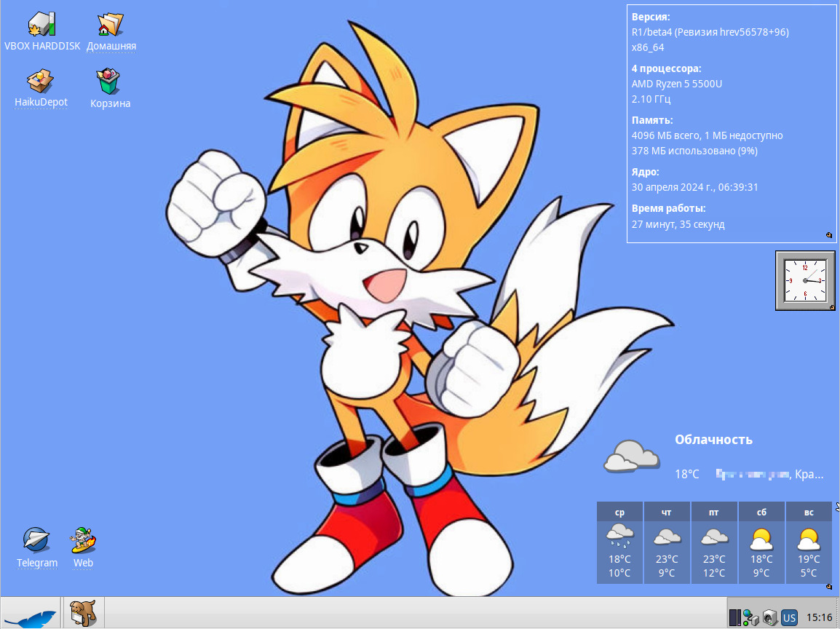This screenshot has width=840, height=629.
Task: Click the 15:16 clock in the tray
Action: click(820, 618)
